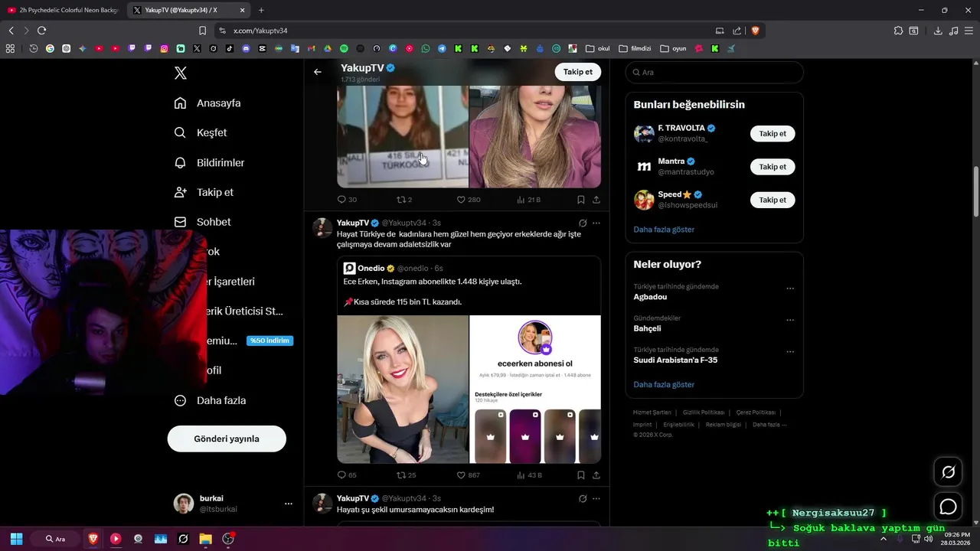Open filmdizi bookmarks folder
The image size is (980, 551).
point(635,48)
